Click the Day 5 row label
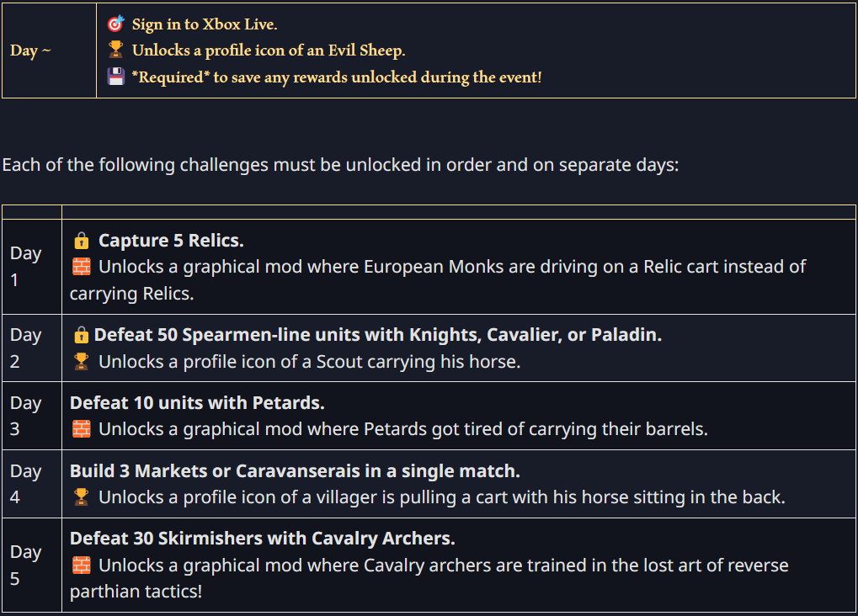This screenshot has width=858, height=616. (x=26, y=566)
